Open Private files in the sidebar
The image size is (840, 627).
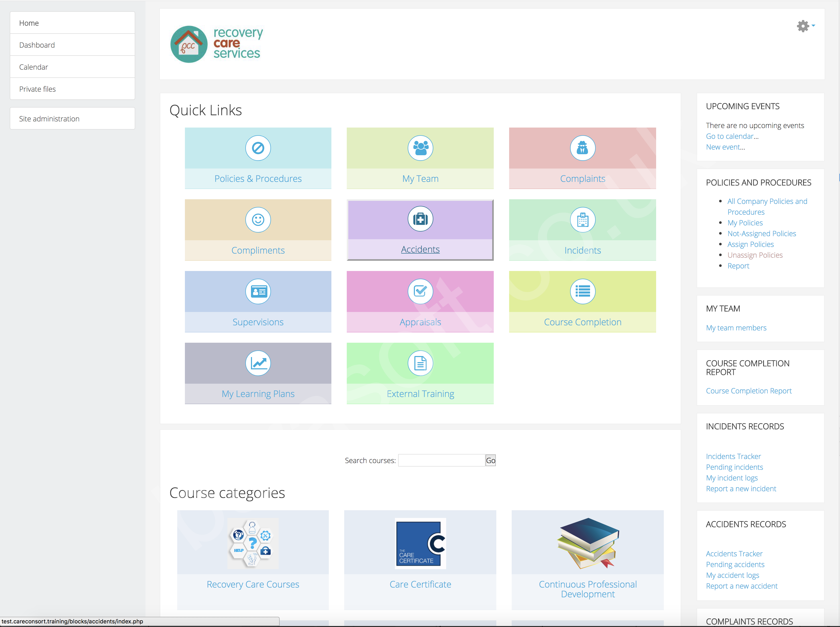[x=72, y=89]
